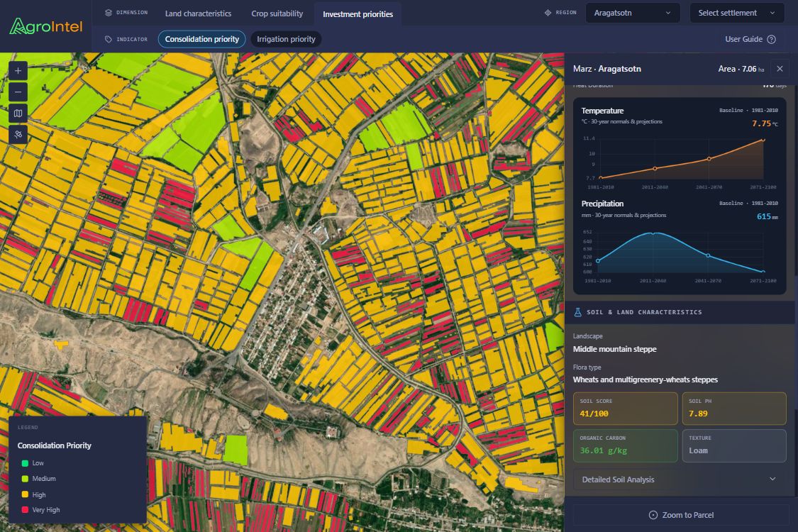This screenshot has width=798, height=532.
Task: Click the Region target icon
Action: 548,13
